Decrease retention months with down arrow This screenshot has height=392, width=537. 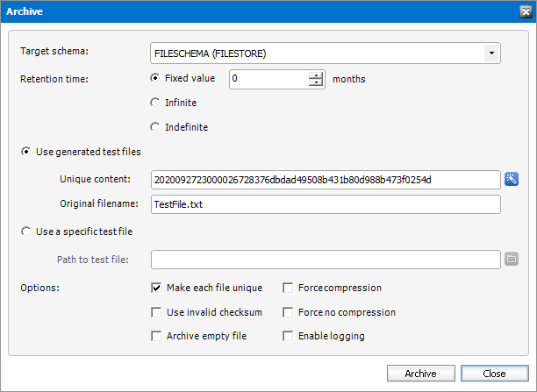(316, 82)
